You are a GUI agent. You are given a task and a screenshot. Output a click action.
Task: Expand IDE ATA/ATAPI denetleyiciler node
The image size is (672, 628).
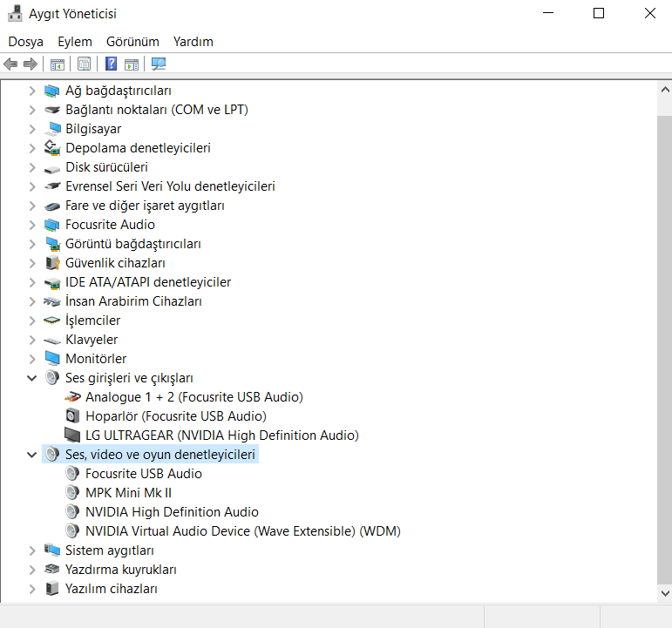(x=32, y=282)
